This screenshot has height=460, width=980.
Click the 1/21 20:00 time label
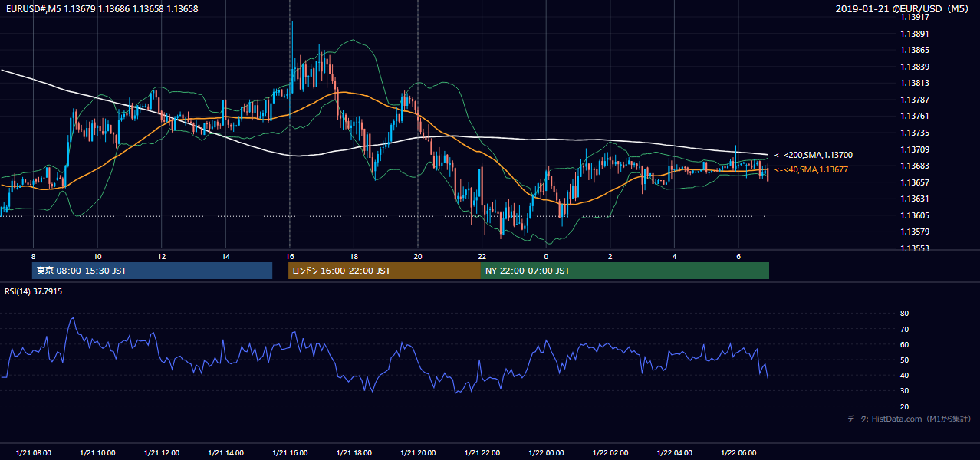pos(418,453)
